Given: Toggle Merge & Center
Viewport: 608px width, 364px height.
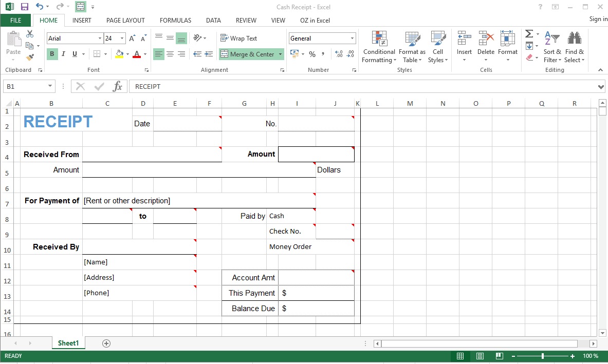Looking at the screenshot, I should point(248,53).
